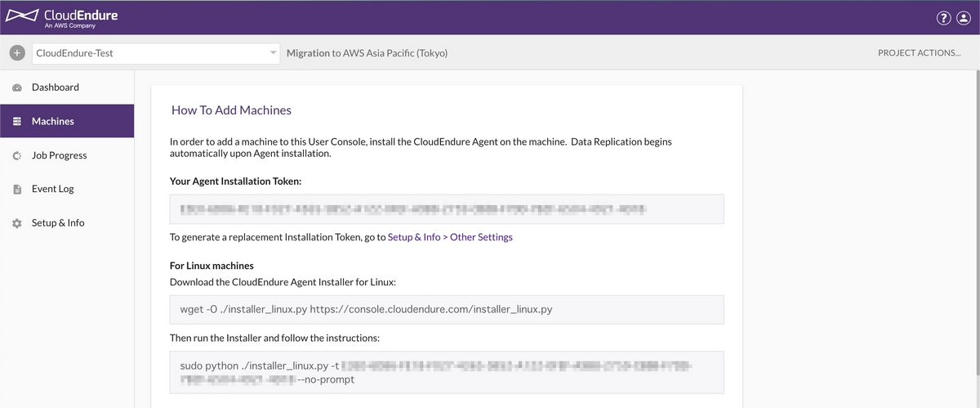Open the user account icon

coord(962,18)
